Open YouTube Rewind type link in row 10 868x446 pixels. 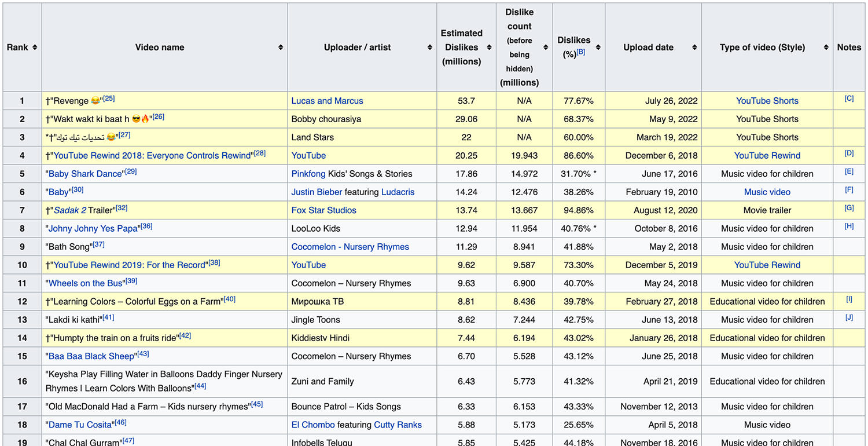(x=767, y=265)
